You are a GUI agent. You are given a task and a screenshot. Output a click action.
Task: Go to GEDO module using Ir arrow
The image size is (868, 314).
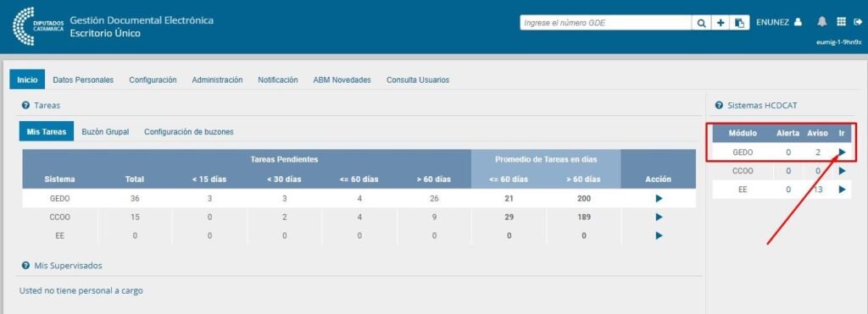[842, 152]
